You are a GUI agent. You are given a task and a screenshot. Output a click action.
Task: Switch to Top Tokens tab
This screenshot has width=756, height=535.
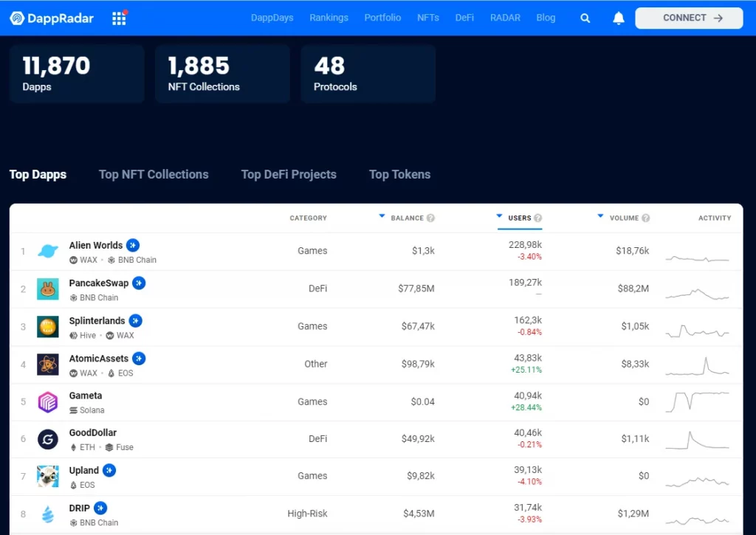(x=399, y=174)
